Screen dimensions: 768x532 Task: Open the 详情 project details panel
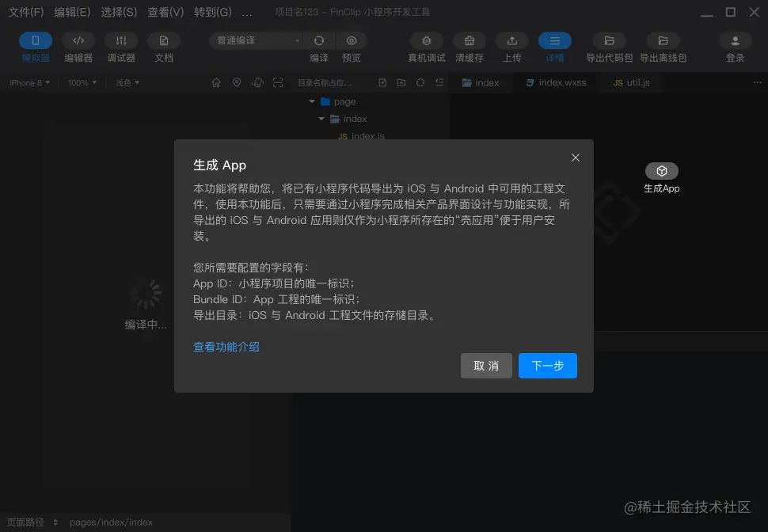[x=554, y=47]
